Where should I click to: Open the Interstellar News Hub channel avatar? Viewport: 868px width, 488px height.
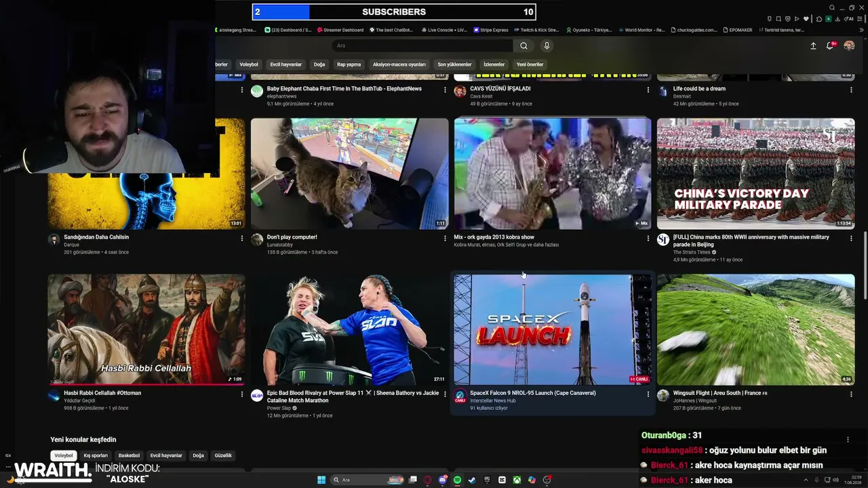click(x=460, y=396)
